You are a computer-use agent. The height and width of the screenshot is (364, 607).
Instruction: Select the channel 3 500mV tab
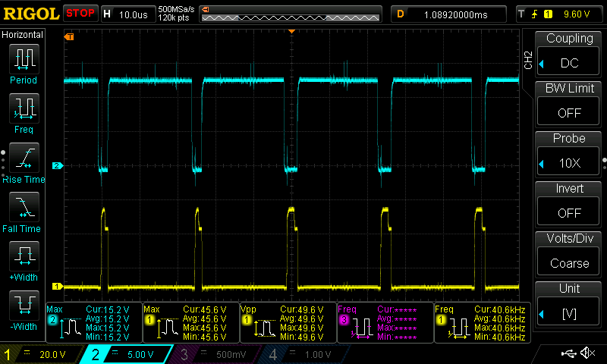pyautogui.click(x=217, y=354)
